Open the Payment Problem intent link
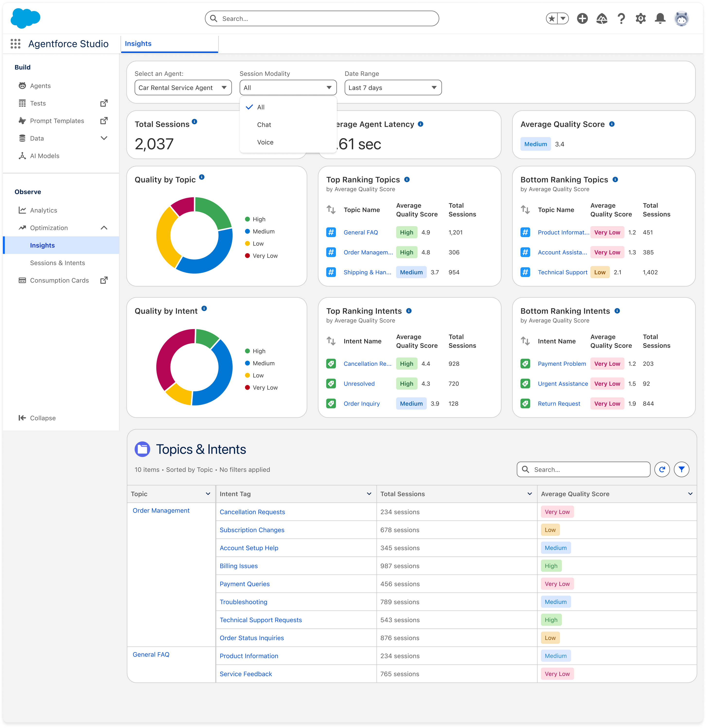The height and width of the screenshot is (728, 706). 562,364
